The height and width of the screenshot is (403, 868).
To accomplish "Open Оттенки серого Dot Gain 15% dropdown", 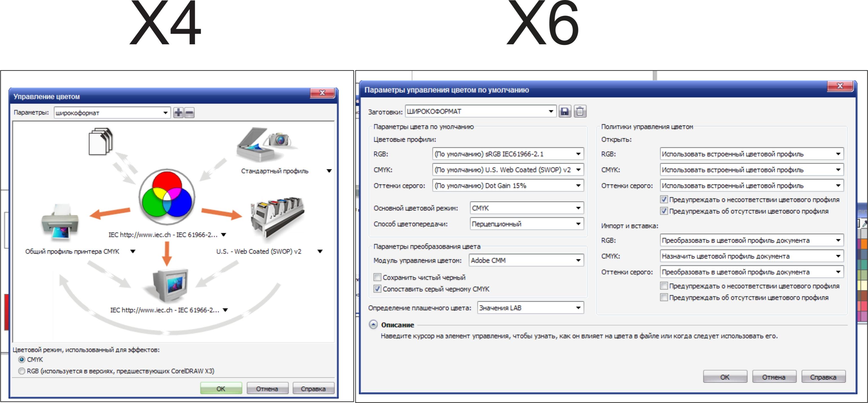I will (x=508, y=185).
